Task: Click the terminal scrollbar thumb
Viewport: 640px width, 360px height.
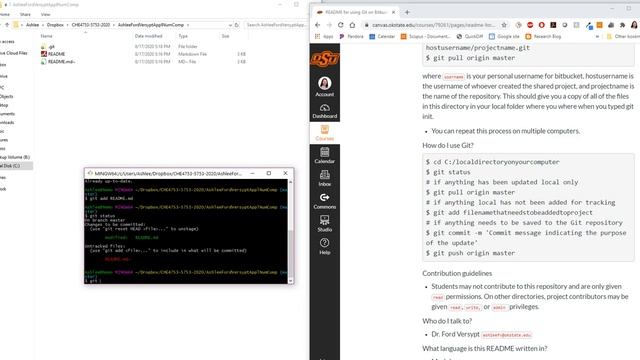Action: pos(291,255)
